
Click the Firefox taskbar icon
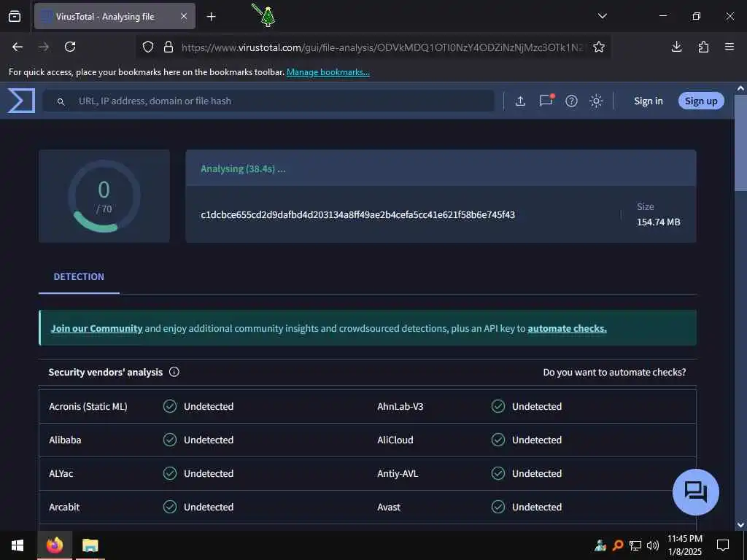[x=55, y=545]
